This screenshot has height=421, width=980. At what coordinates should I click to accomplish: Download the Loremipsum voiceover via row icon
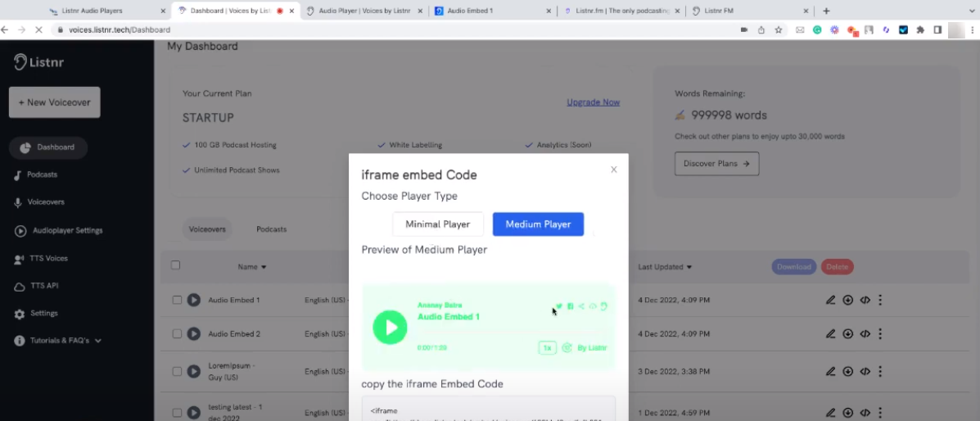point(848,371)
